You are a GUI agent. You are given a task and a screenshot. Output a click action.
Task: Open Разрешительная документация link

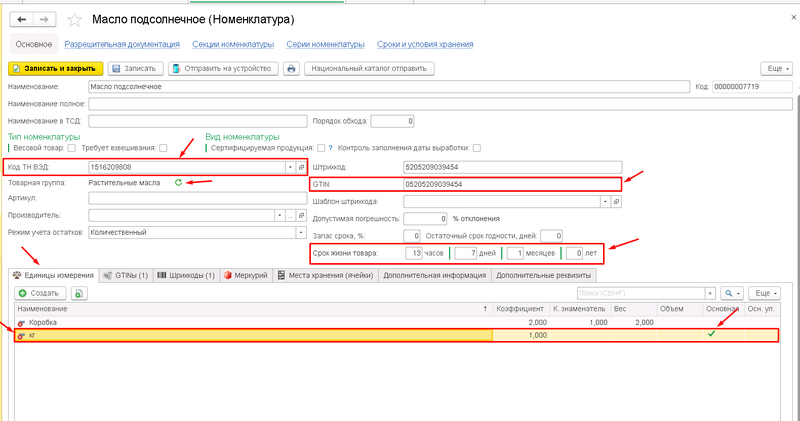[122, 44]
